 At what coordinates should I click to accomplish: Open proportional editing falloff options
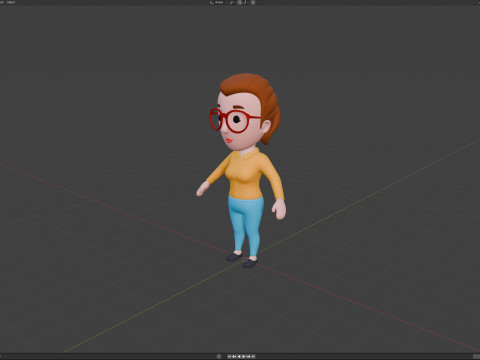[253, 2]
